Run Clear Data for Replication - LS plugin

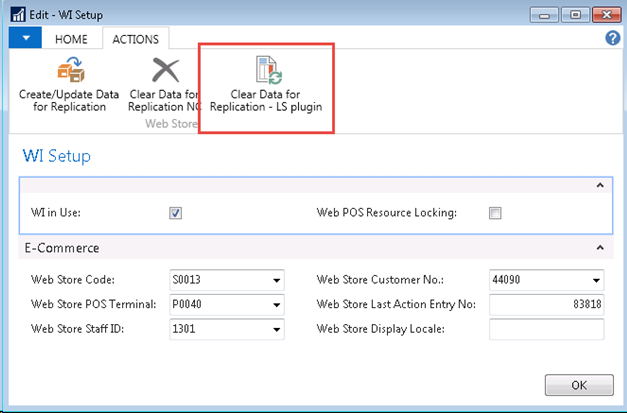pyautogui.click(x=266, y=85)
